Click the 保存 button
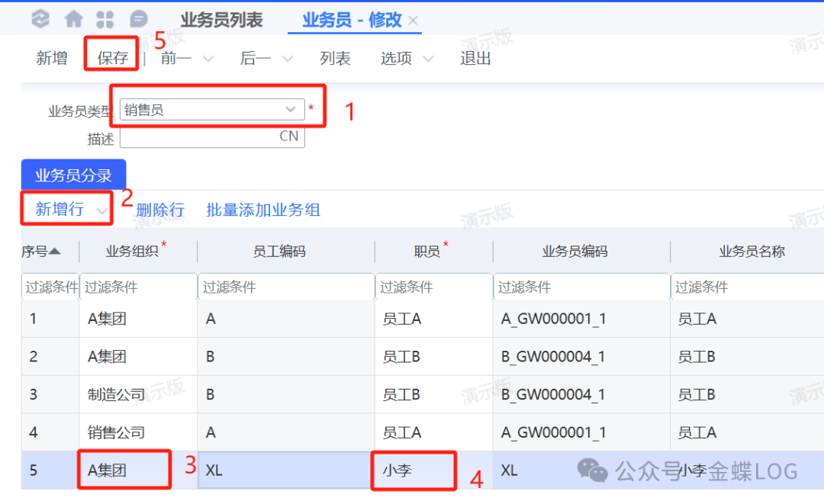The image size is (824, 504). click(112, 58)
